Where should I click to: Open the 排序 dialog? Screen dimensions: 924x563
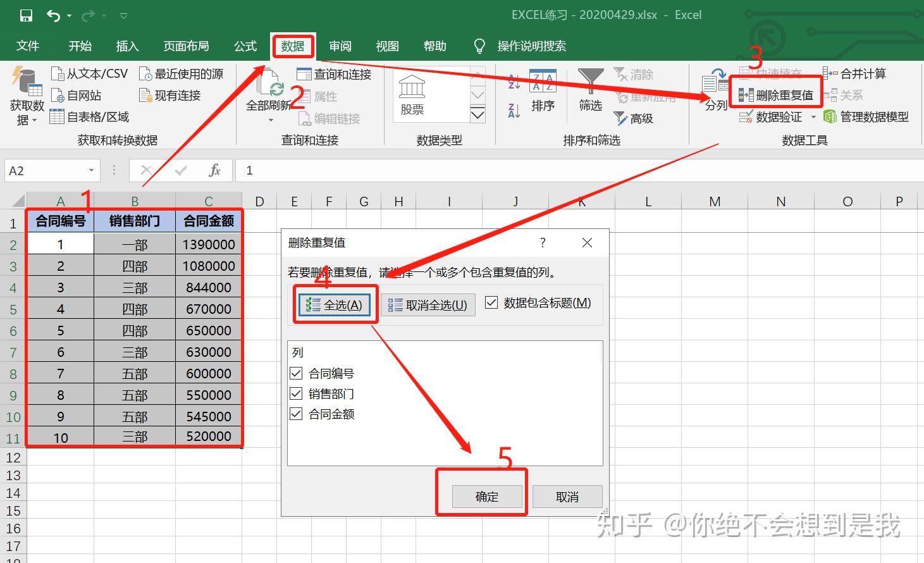pos(543,91)
